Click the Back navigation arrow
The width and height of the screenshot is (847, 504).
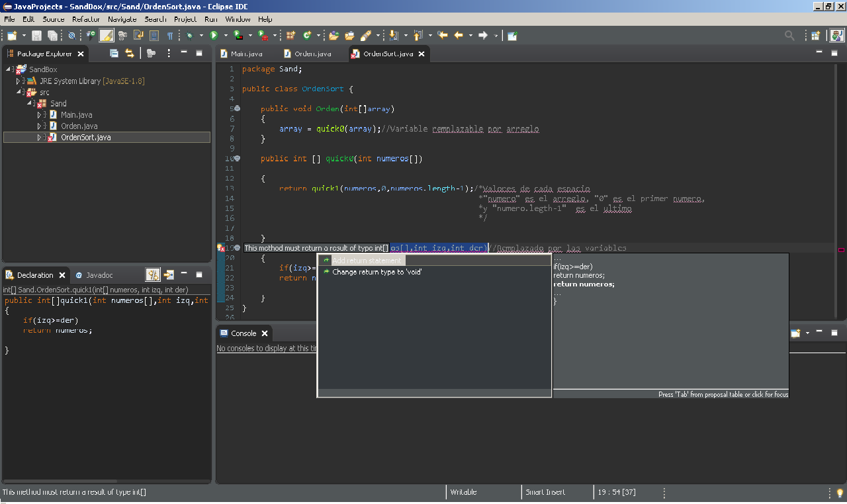click(458, 35)
